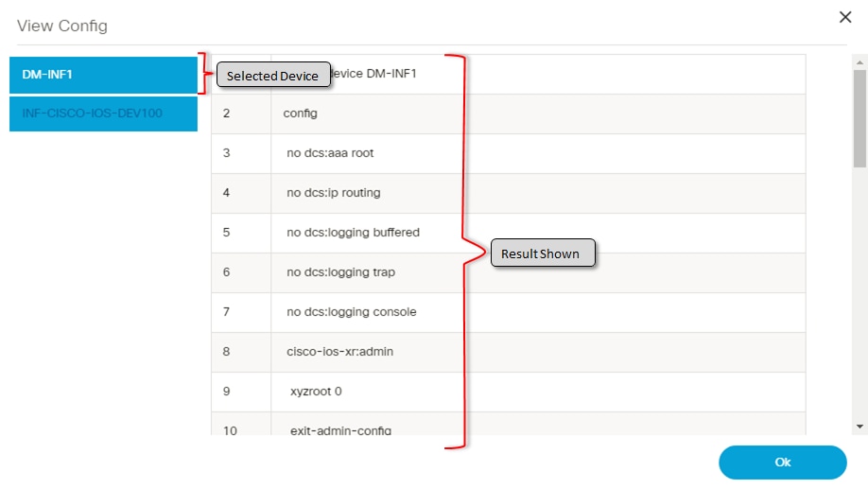
Task: Click the 'no dcs:logging buffered' line
Action: tap(353, 233)
